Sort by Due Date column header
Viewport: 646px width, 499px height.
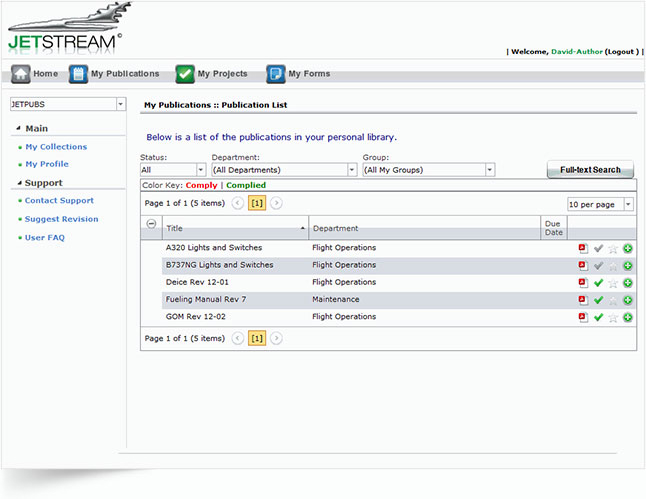coord(553,228)
